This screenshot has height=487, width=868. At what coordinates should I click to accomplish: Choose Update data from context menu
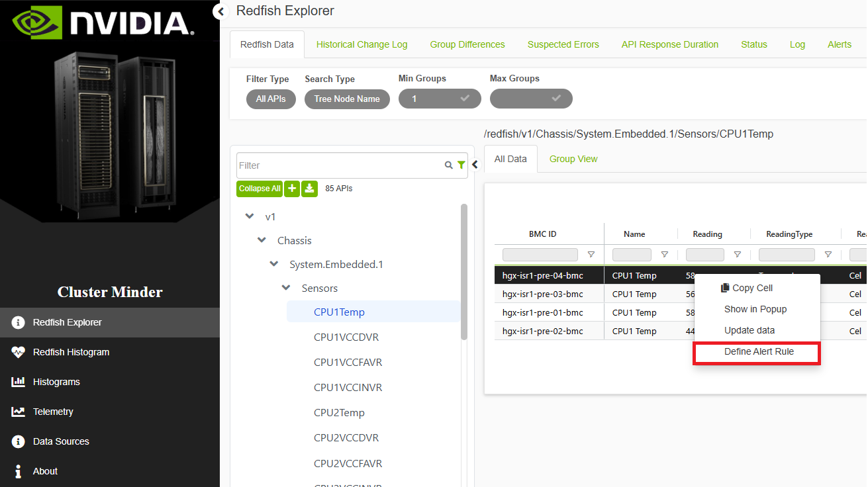pos(757,330)
